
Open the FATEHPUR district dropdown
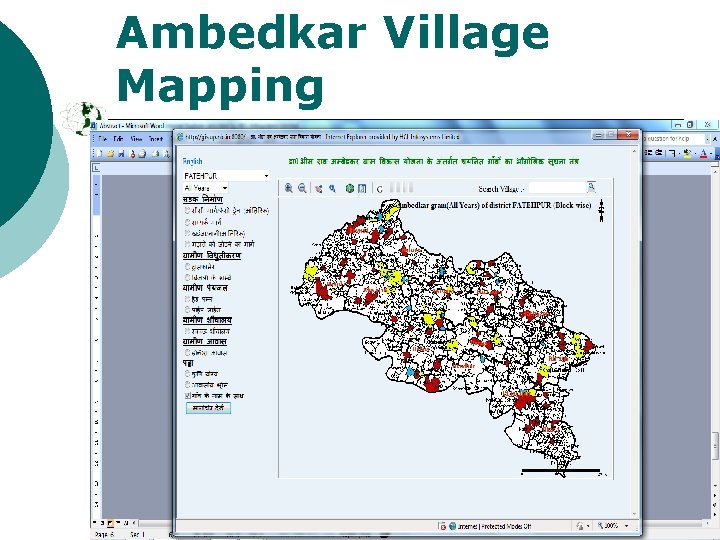click(x=226, y=176)
